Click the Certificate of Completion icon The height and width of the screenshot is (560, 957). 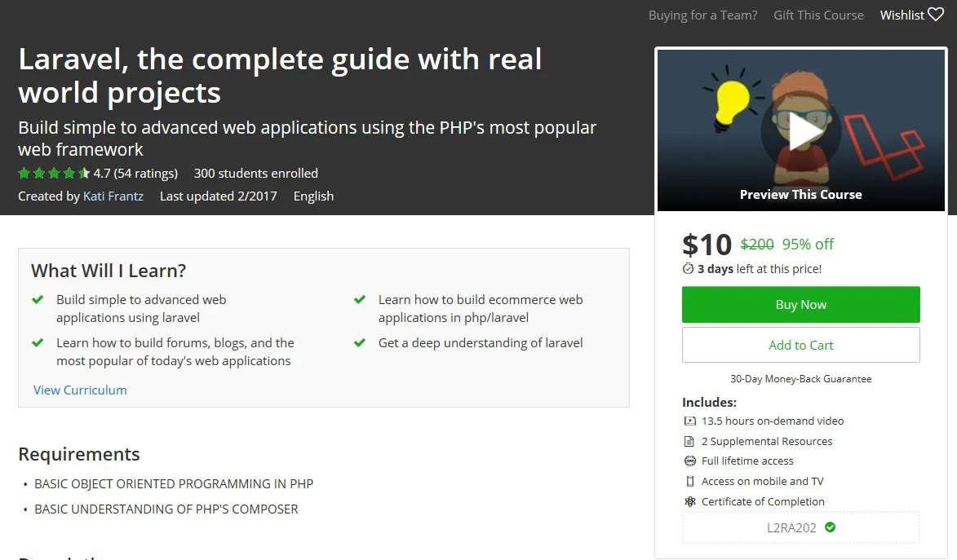689,501
